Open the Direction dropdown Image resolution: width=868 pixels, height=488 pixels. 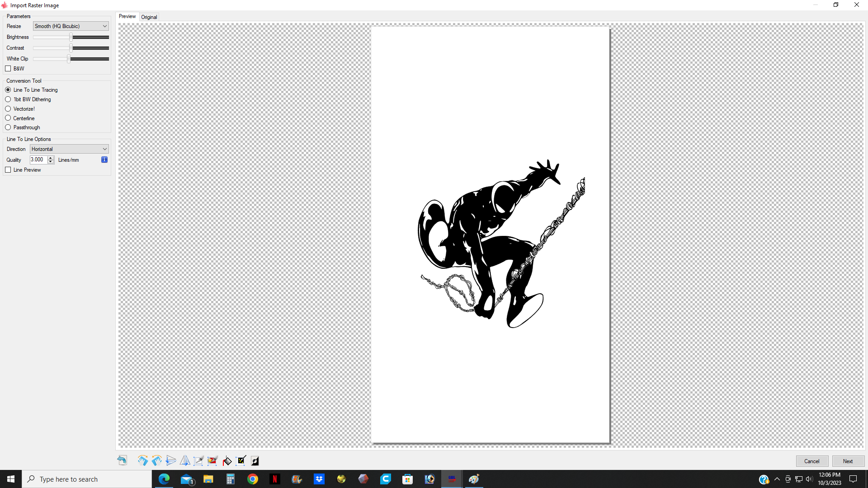coord(69,149)
